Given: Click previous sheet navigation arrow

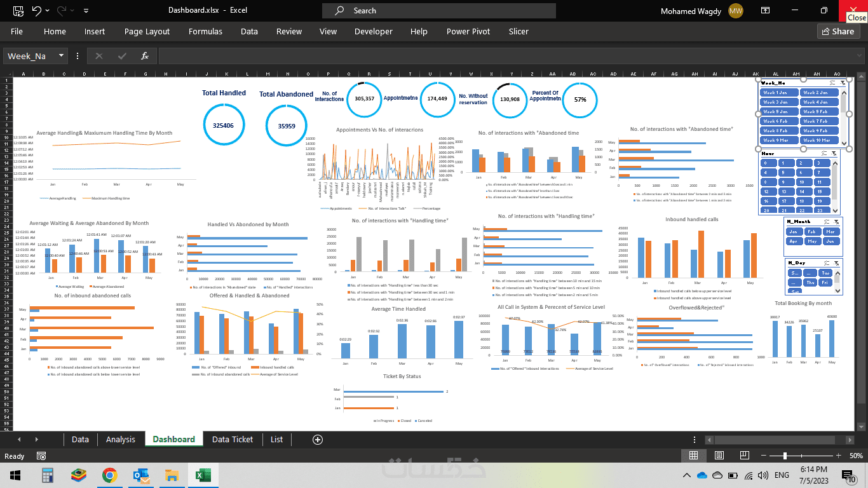Looking at the screenshot, I should (18, 440).
